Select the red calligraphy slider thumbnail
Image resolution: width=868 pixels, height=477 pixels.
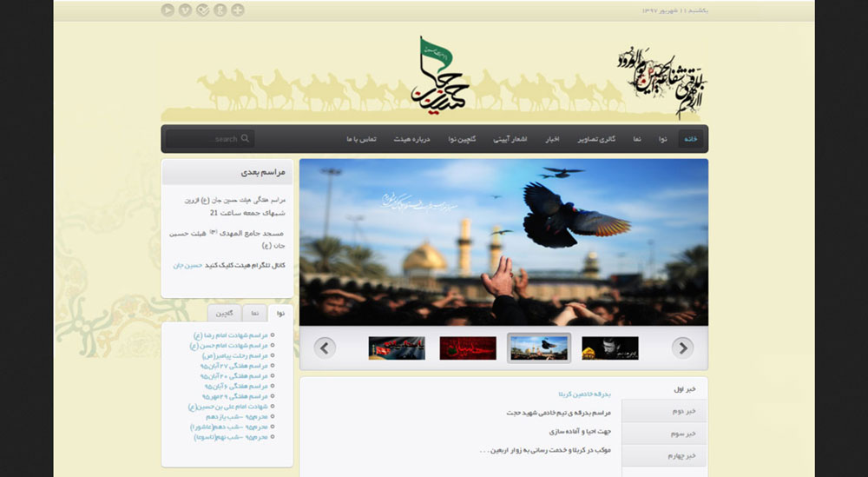tap(468, 348)
